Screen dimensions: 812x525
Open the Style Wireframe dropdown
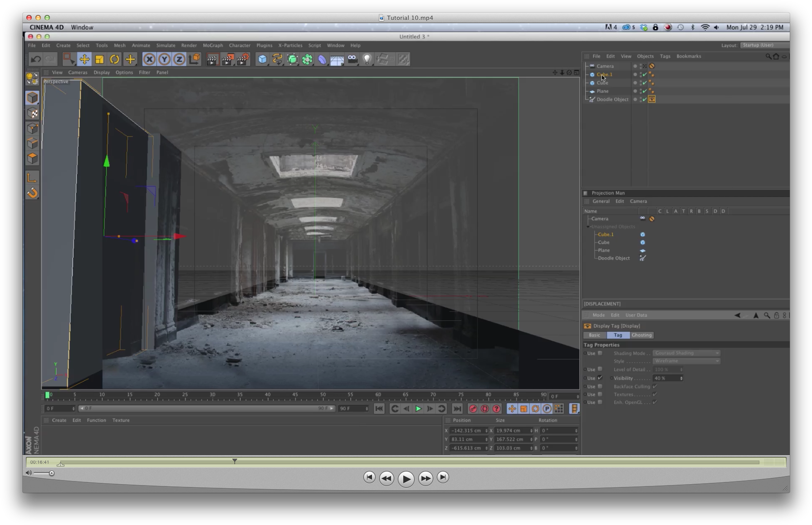click(686, 361)
